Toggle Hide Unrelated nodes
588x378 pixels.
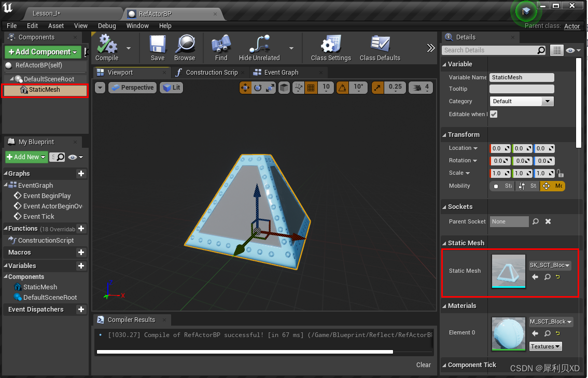[259, 48]
